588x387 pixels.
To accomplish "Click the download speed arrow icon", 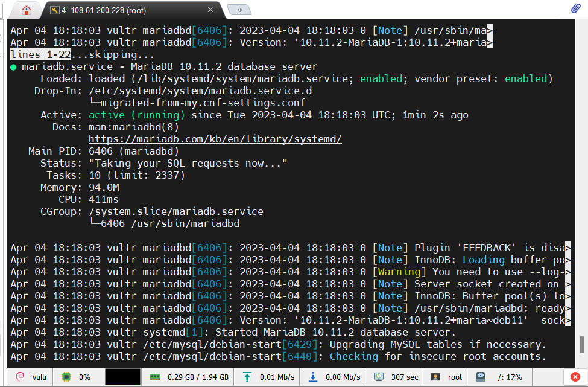I will [x=313, y=377].
